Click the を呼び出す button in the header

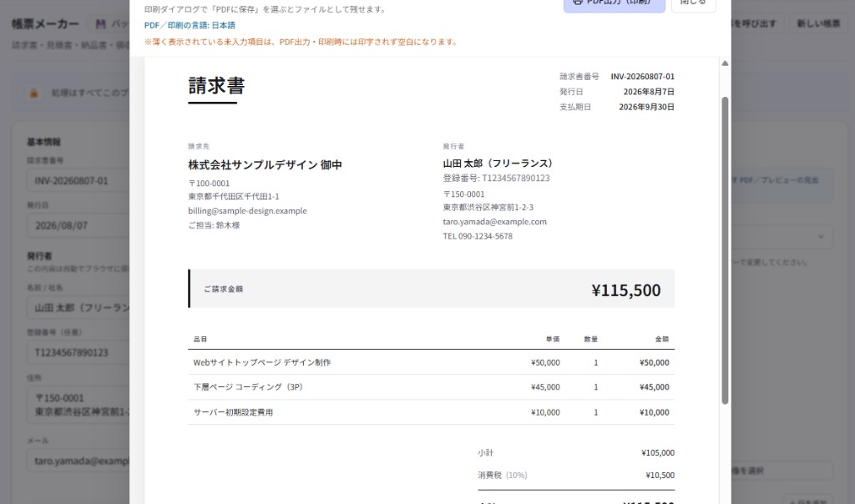click(x=754, y=23)
